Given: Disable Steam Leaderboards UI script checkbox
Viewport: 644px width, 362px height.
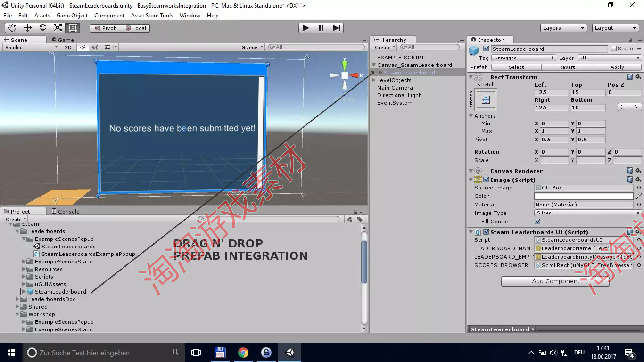Looking at the screenshot, I should pyautogui.click(x=486, y=232).
